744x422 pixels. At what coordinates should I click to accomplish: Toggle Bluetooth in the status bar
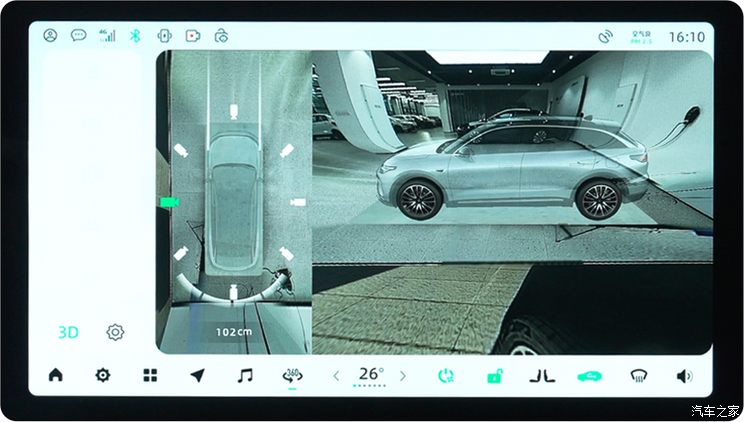136,36
